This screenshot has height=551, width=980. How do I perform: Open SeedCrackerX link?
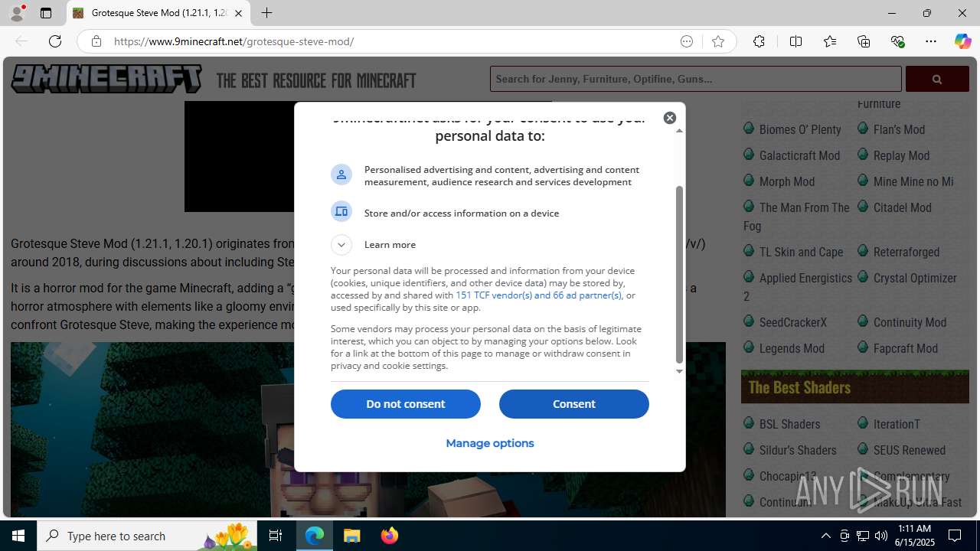(x=793, y=322)
